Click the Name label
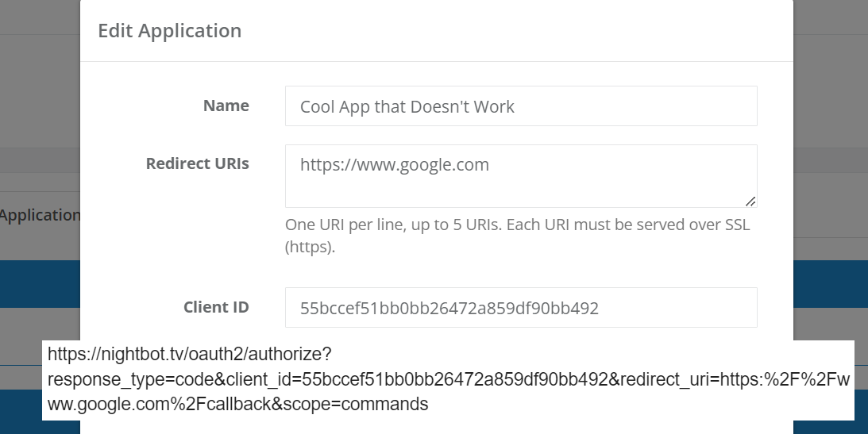Image resolution: width=868 pixels, height=434 pixels. (x=226, y=106)
